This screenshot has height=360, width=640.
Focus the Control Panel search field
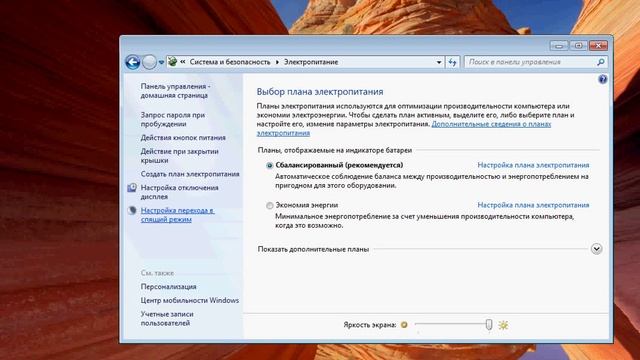coord(531,62)
